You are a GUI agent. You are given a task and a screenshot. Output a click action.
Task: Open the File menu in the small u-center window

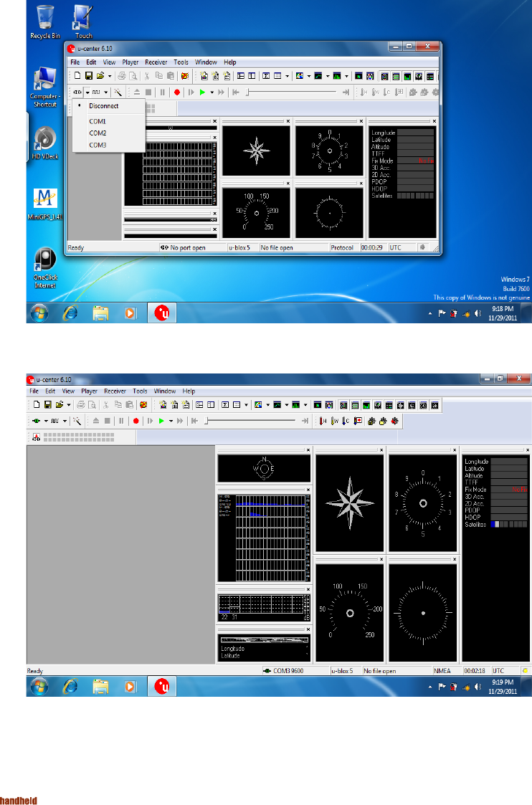tap(75, 62)
